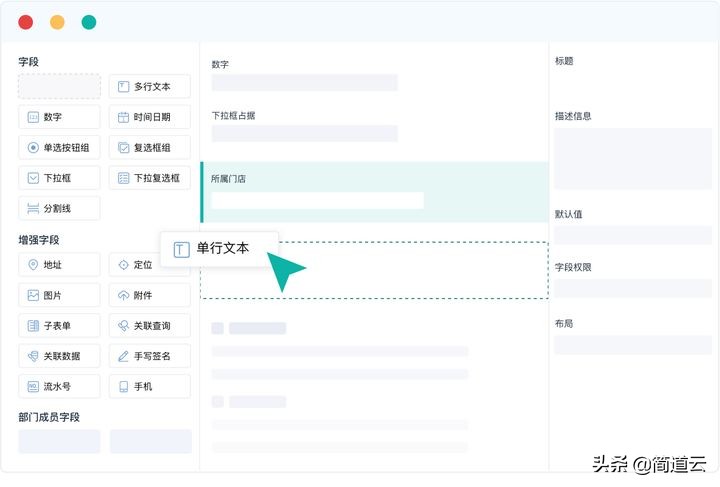Click the 定位 target icon
The width and height of the screenshot is (720, 487).
pos(124,265)
